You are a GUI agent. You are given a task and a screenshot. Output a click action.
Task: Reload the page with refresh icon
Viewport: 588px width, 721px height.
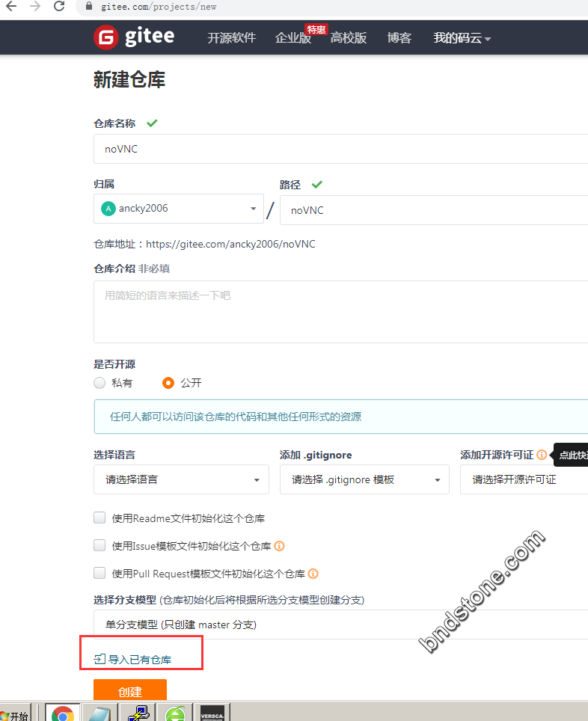59,7
